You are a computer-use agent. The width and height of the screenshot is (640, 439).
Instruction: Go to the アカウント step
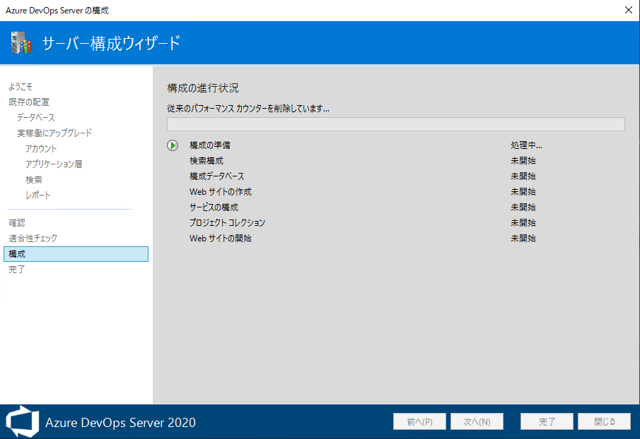41,149
